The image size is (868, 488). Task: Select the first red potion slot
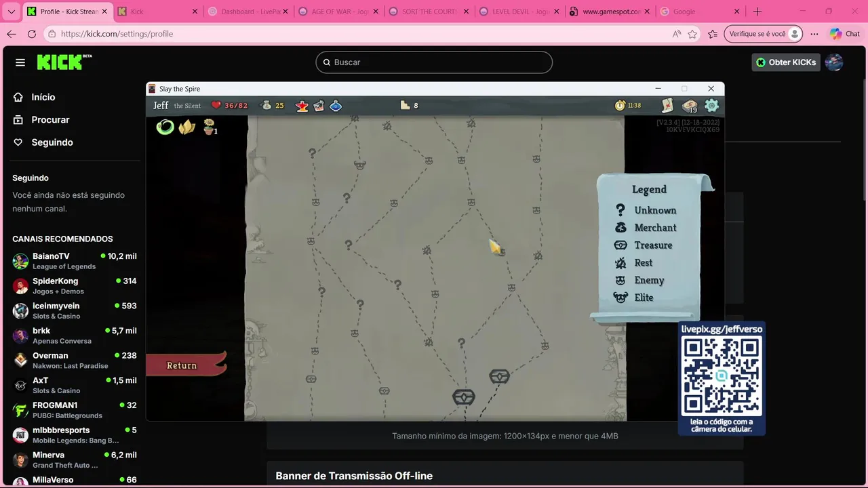(302, 106)
